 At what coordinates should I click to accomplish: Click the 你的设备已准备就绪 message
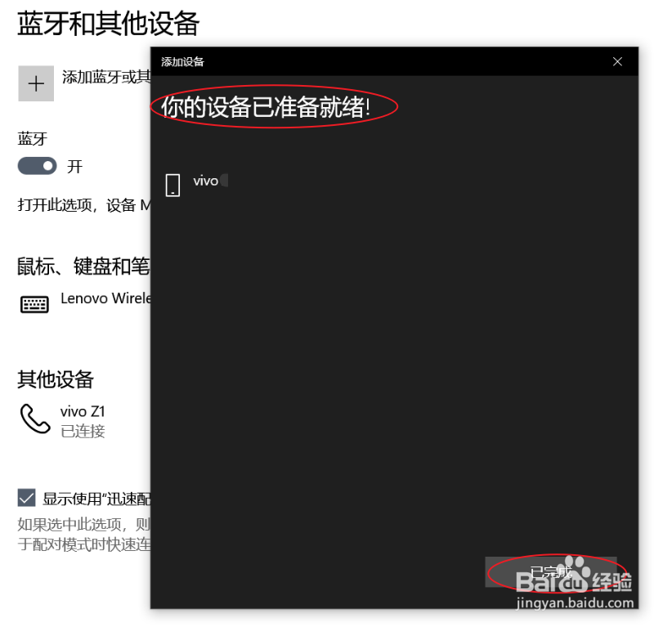pos(266,107)
